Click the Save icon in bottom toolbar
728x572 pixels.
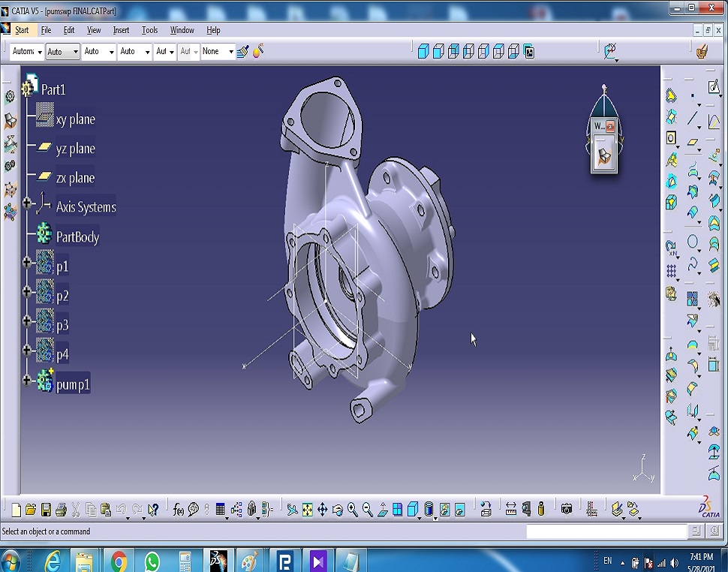46,510
